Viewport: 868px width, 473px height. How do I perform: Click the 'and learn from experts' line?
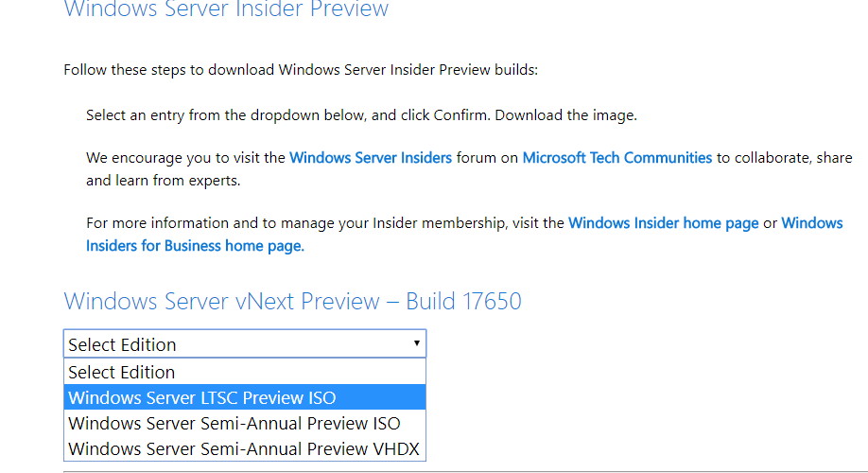(x=163, y=181)
